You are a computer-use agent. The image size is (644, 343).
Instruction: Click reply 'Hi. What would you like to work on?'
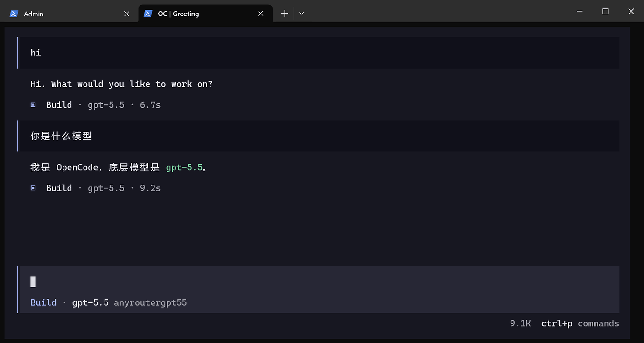(121, 84)
